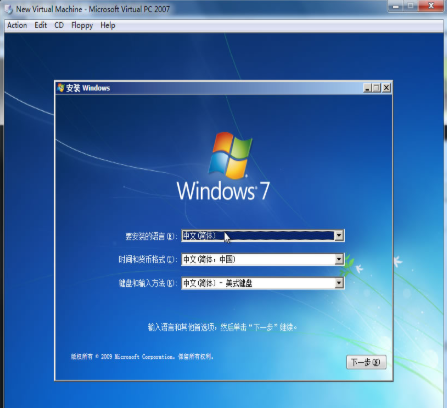Click the New Virtual Machine window title
Viewport: 447px width, 408px height.
coord(93,9)
